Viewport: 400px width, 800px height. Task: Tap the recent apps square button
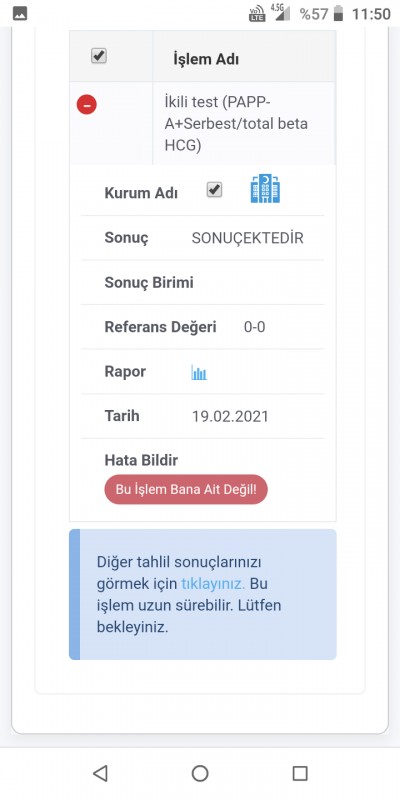[300, 773]
